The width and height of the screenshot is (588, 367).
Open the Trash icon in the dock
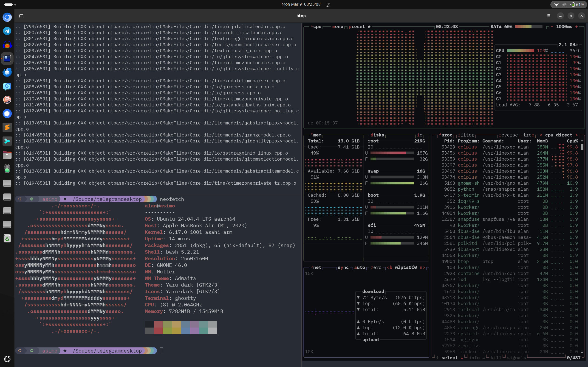pyautogui.click(x=7, y=238)
